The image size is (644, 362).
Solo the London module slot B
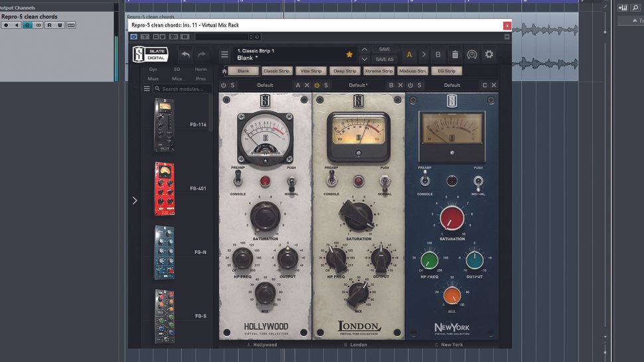[326, 86]
